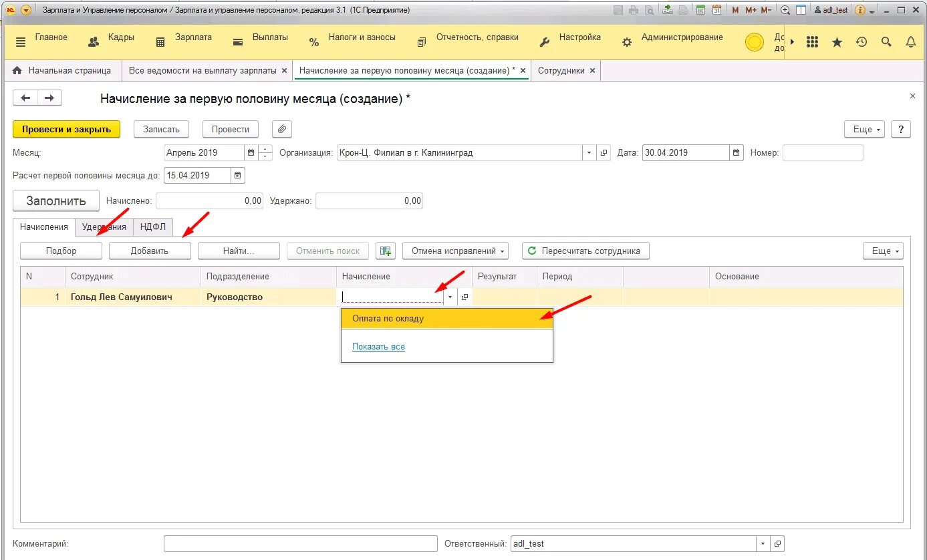Open History clock icon
Image resolution: width=927 pixels, height=560 pixels.
[x=862, y=42]
